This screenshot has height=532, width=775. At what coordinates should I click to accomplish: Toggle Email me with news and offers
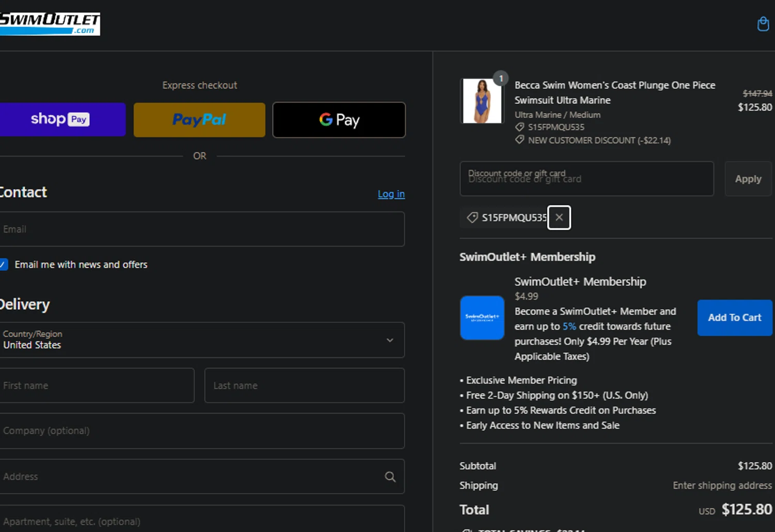click(3, 264)
